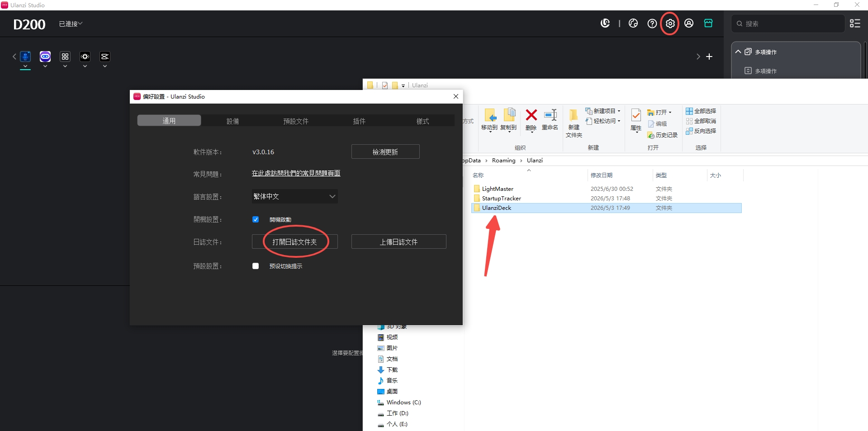The image size is (868, 431).
Task: Collapse the 多項操作 group in the action panel
Action: click(738, 52)
